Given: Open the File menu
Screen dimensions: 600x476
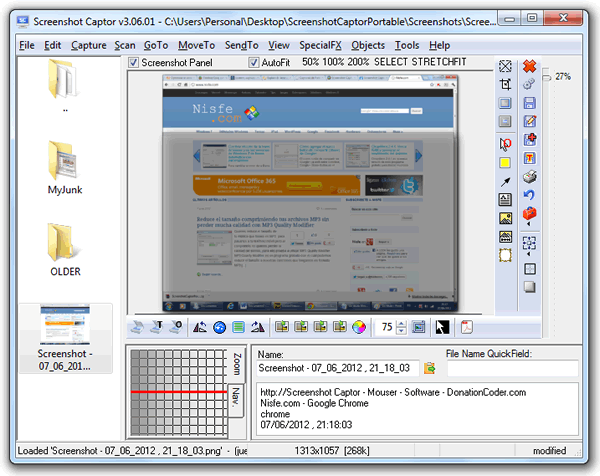Looking at the screenshot, I should coord(27,45).
